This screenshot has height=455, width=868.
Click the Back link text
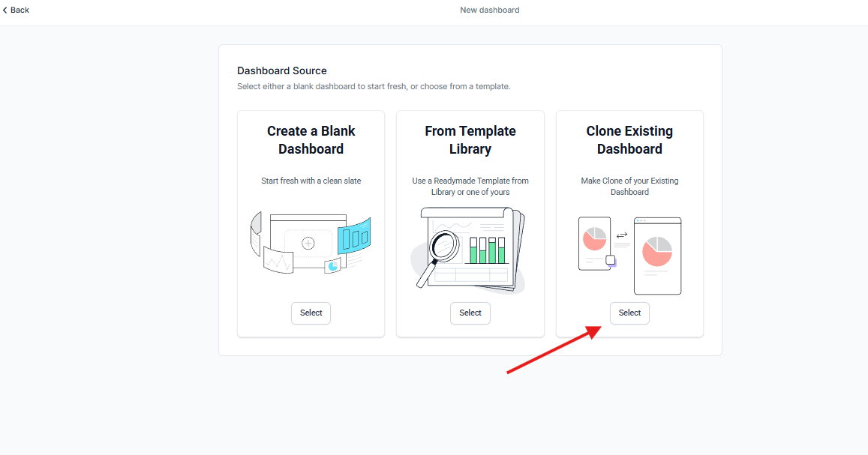(x=20, y=10)
